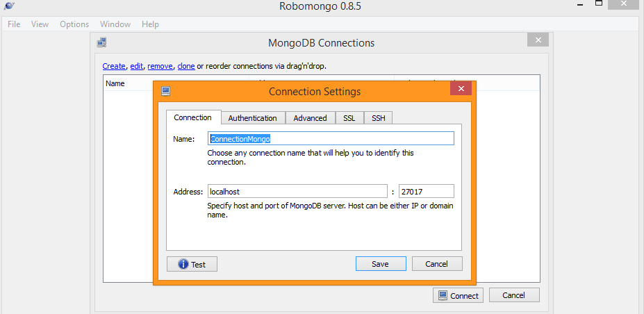Viewport: 644px width, 314px height.
Task: Click the clone connection link
Action: 186,66
